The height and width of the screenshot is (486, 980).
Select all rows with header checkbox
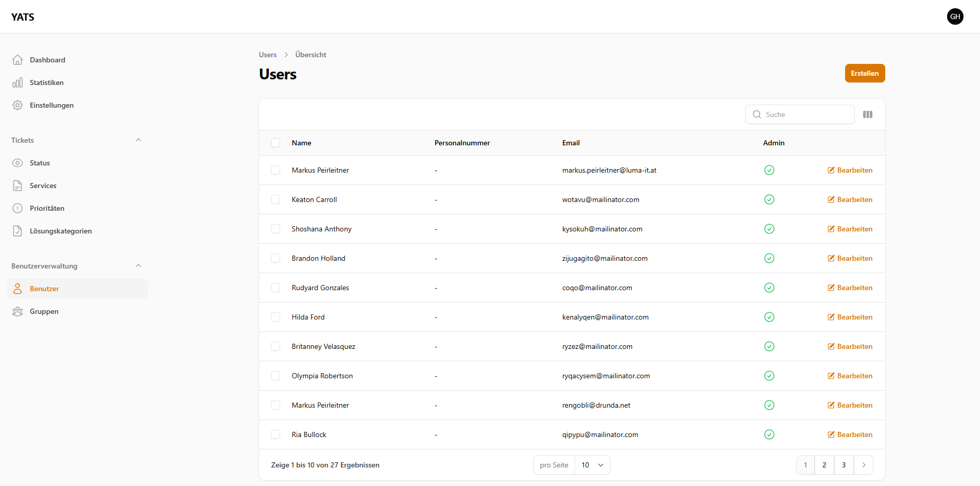click(276, 143)
